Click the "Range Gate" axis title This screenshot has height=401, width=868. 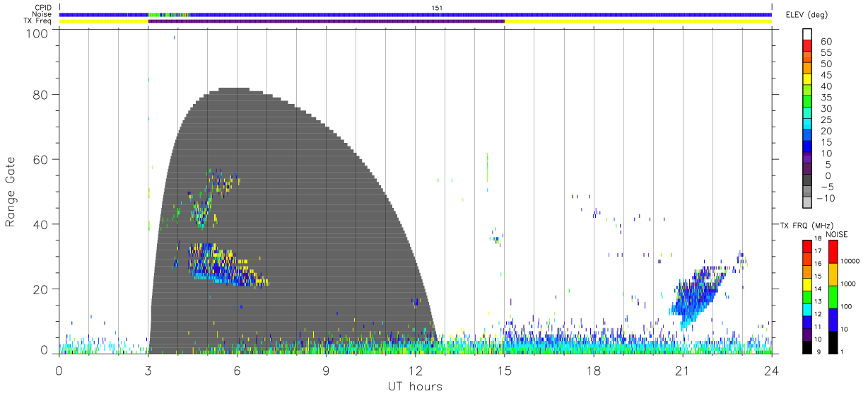click(11, 191)
